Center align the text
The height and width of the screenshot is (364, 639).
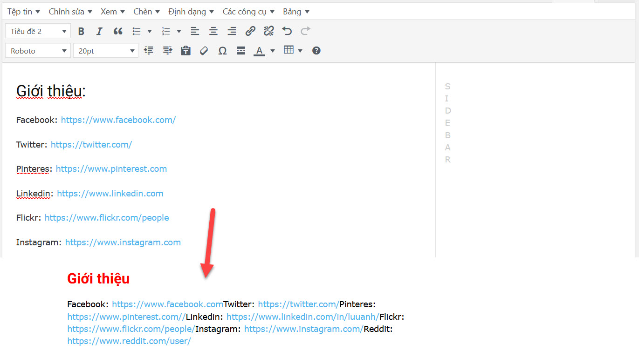click(213, 31)
